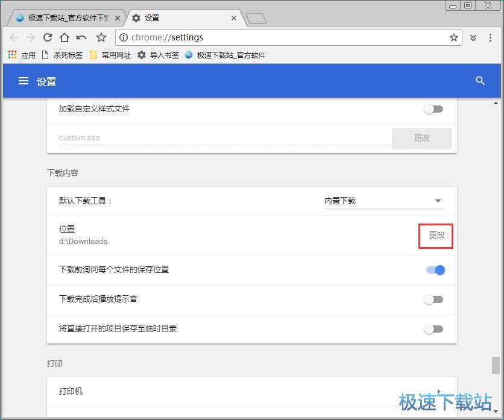Open a new tab

(x=256, y=19)
